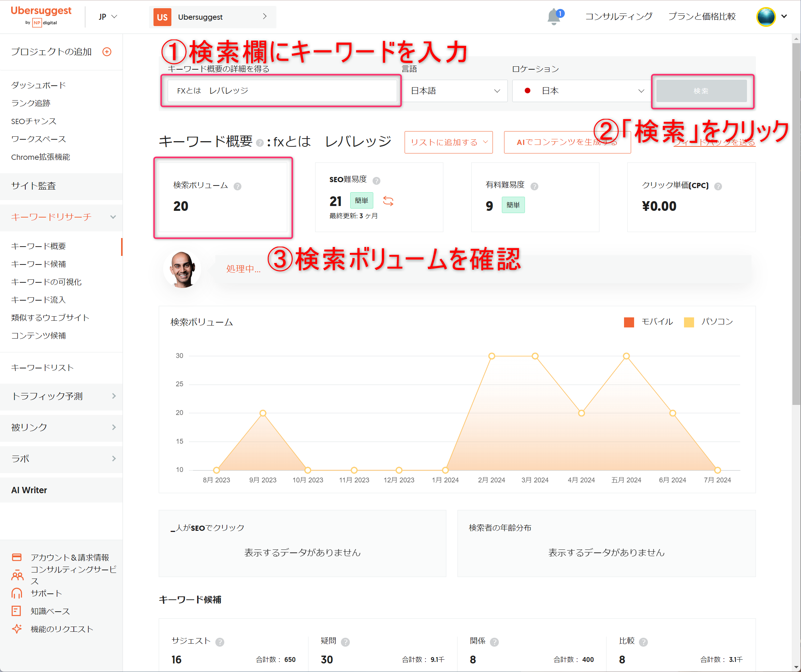
Task: Click 2月 2024 data point on chart
Action: click(x=492, y=356)
